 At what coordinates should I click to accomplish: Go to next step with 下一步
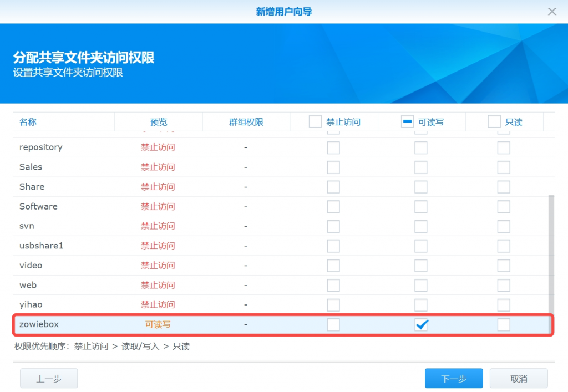pyautogui.click(x=454, y=379)
